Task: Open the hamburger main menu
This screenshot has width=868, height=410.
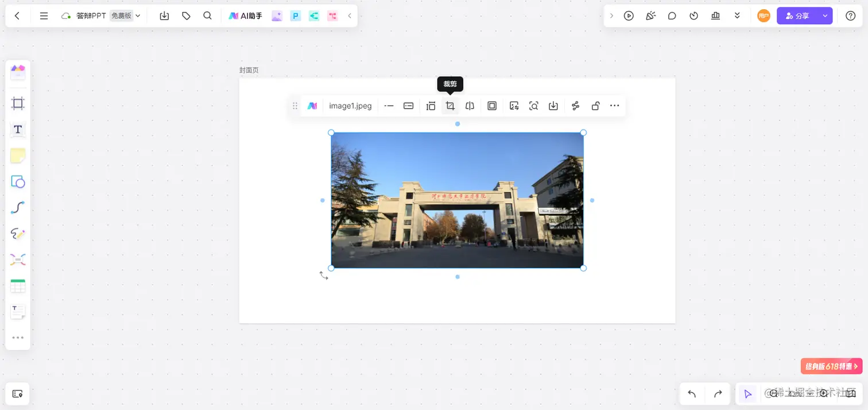Action: coord(44,16)
